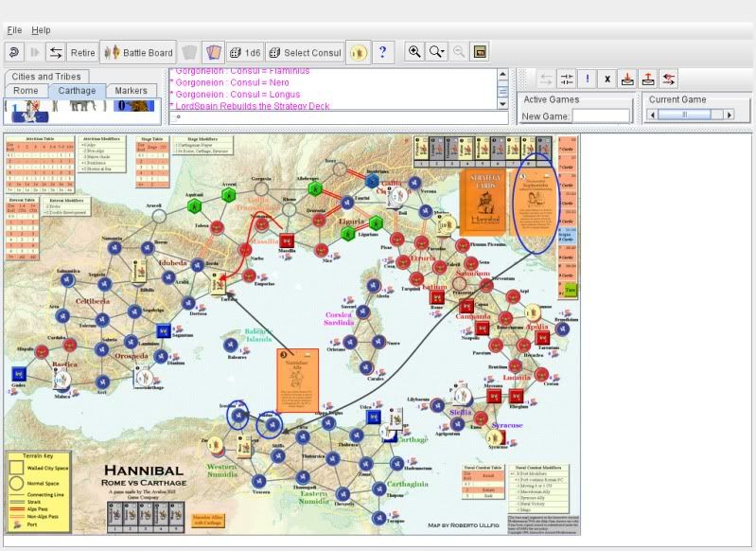Open the Battle Board window

[x=138, y=53]
